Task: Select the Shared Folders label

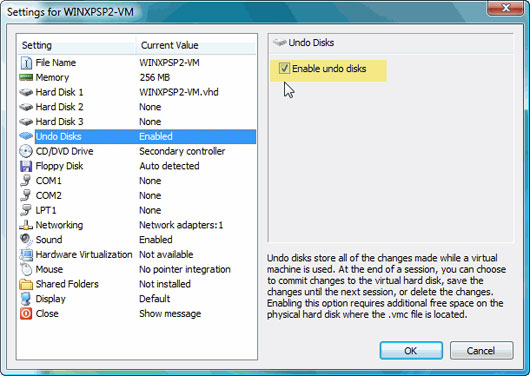Action: point(67,284)
